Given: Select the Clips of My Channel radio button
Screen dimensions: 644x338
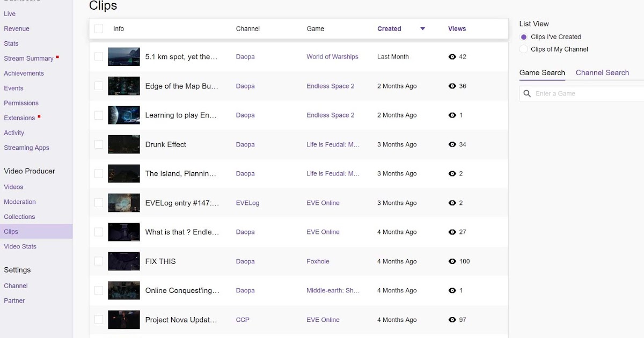Looking at the screenshot, I should 523,49.
